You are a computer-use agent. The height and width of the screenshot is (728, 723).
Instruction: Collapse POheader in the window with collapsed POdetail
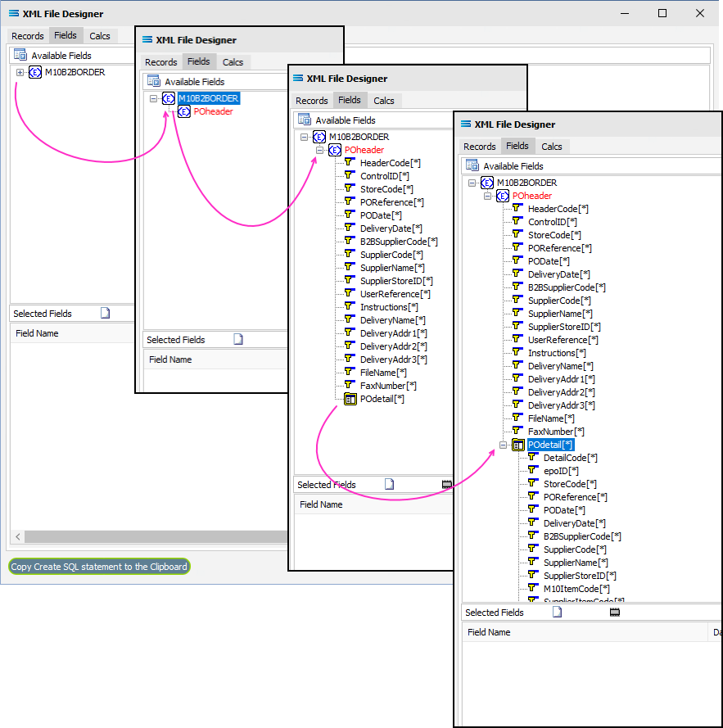[x=319, y=150]
